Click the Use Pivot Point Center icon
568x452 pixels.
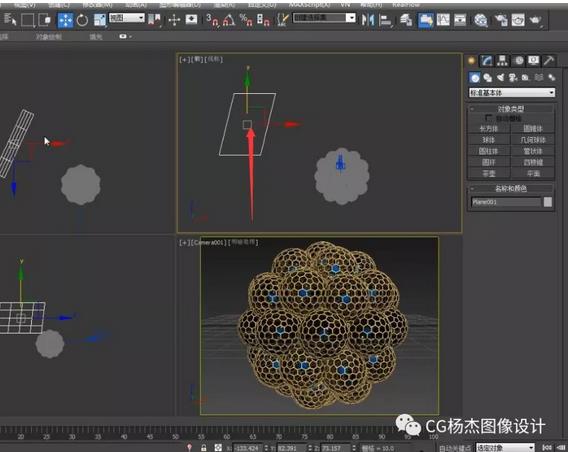click(x=155, y=20)
